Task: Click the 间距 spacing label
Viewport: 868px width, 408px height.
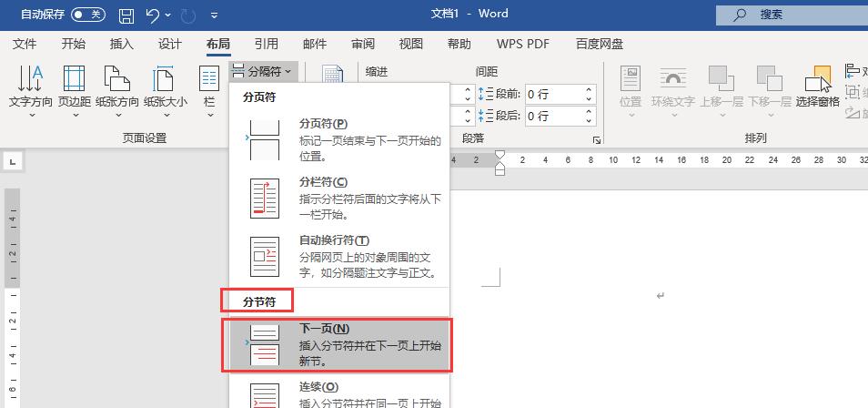Action: point(487,72)
